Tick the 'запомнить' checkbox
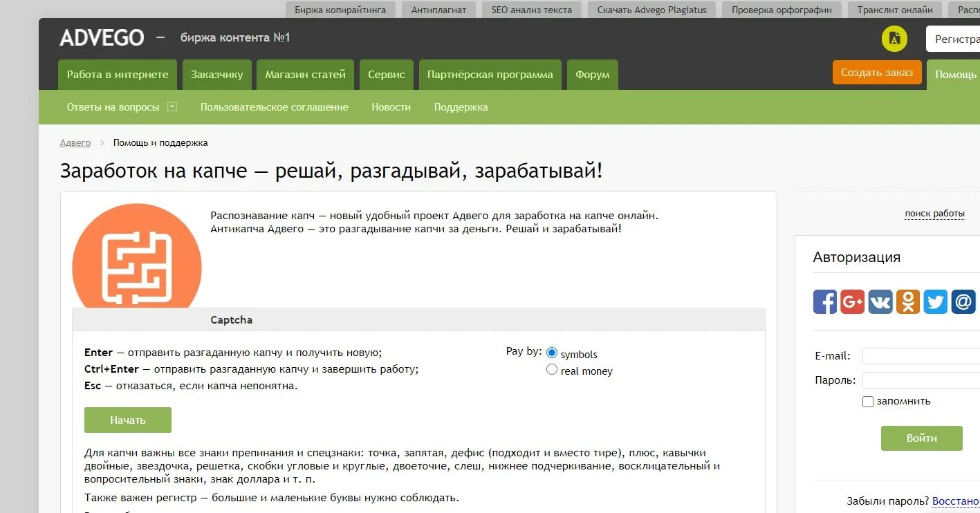 point(868,402)
